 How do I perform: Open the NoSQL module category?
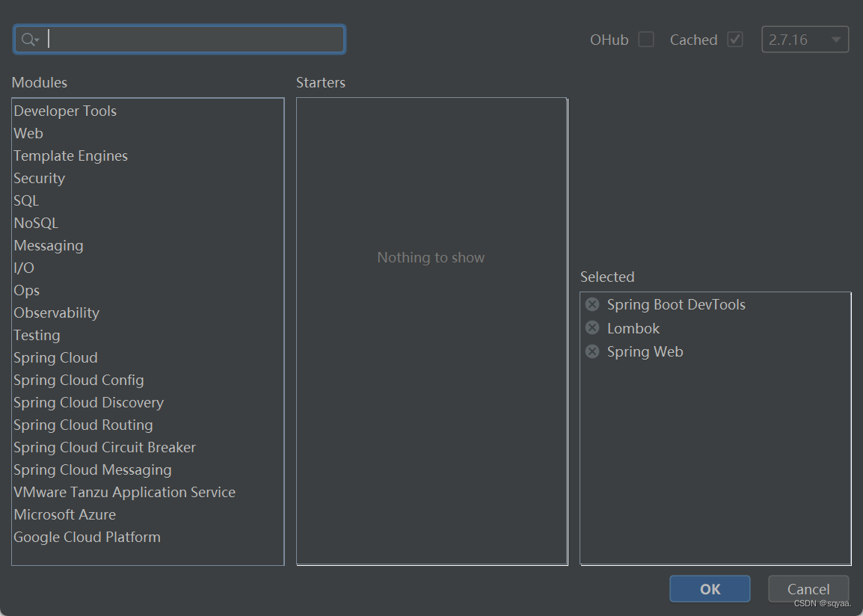(x=36, y=223)
